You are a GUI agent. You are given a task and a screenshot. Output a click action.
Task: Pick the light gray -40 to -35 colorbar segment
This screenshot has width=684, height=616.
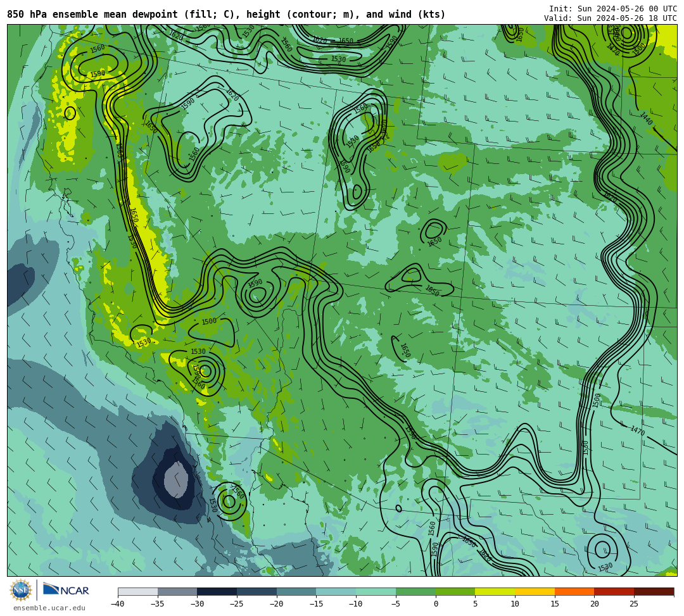[x=138, y=591]
